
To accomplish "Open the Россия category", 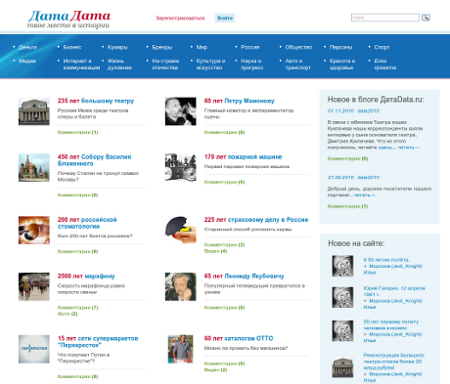I will (250, 47).
